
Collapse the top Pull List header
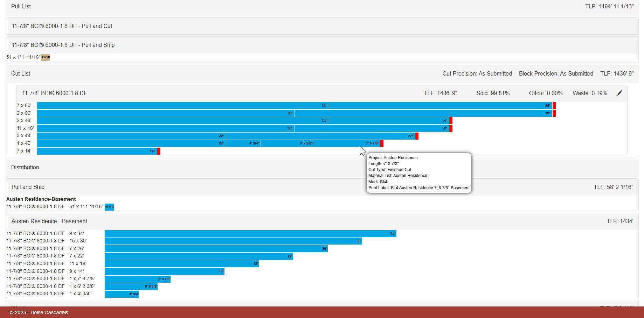click(x=322, y=7)
